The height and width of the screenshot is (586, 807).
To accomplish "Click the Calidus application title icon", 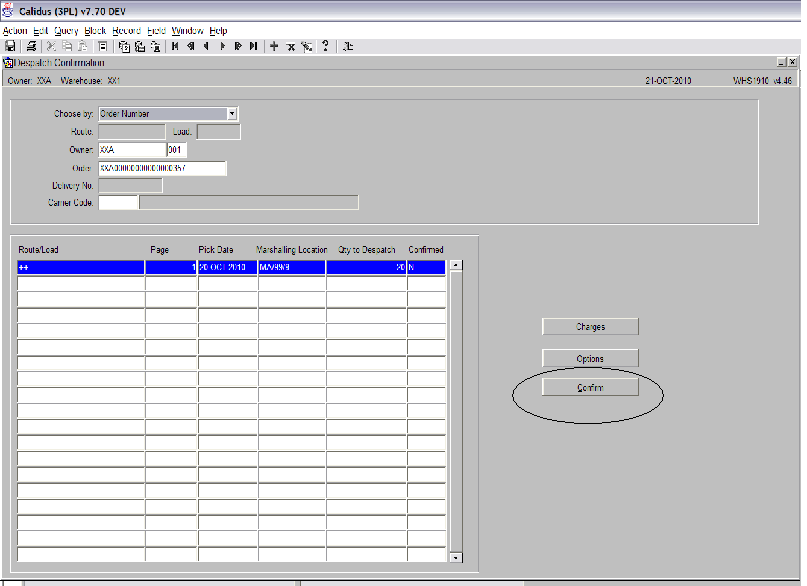I will point(8,11).
